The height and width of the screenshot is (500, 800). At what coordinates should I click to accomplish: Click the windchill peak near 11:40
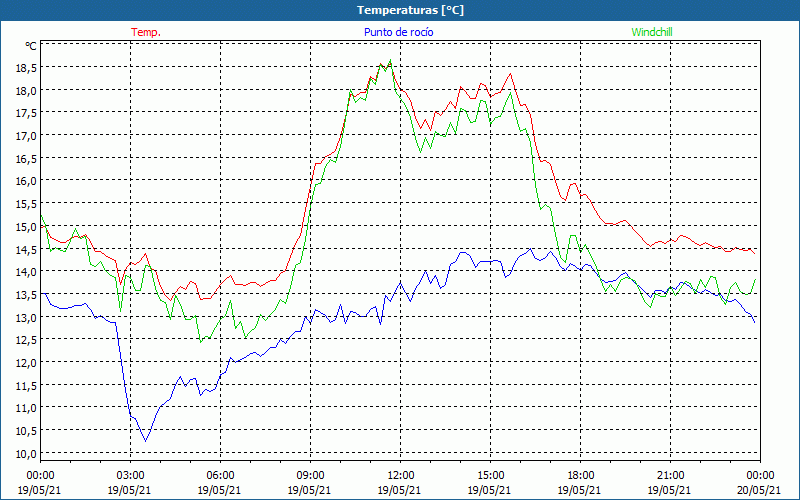point(390,60)
